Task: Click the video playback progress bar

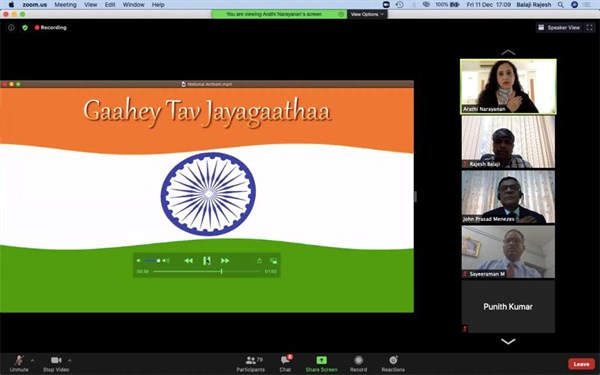Action: pyautogui.click(x=207, y=271)
